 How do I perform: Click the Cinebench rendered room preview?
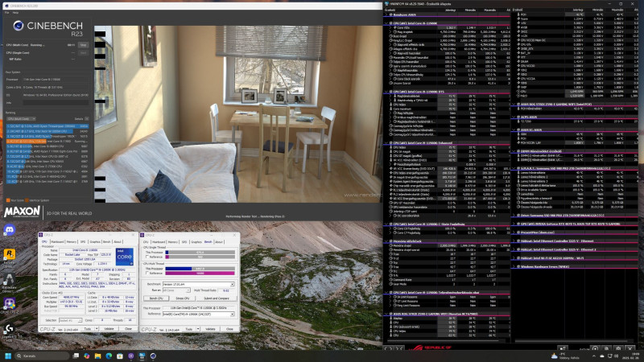(238, 114)
